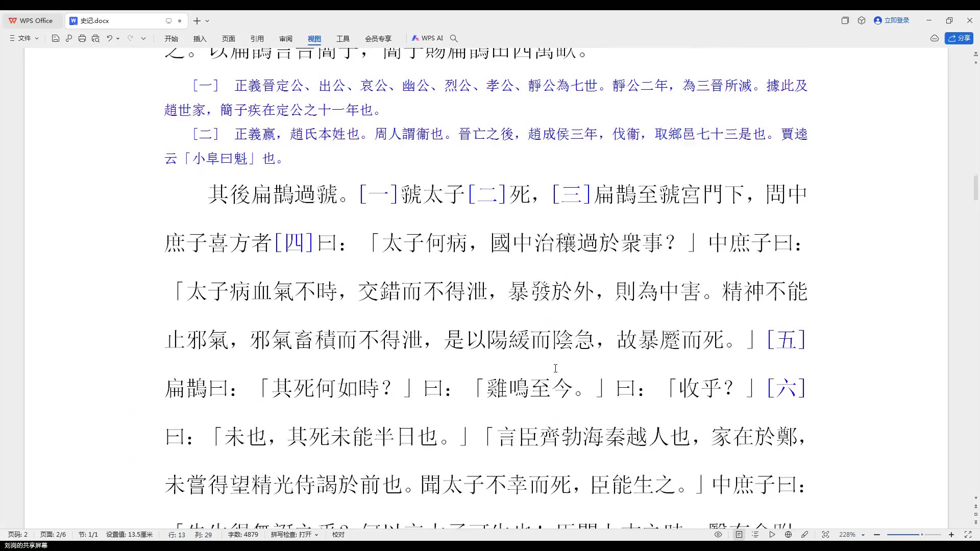Click 列: 29 in the status bar

click(x=203, y=535)
